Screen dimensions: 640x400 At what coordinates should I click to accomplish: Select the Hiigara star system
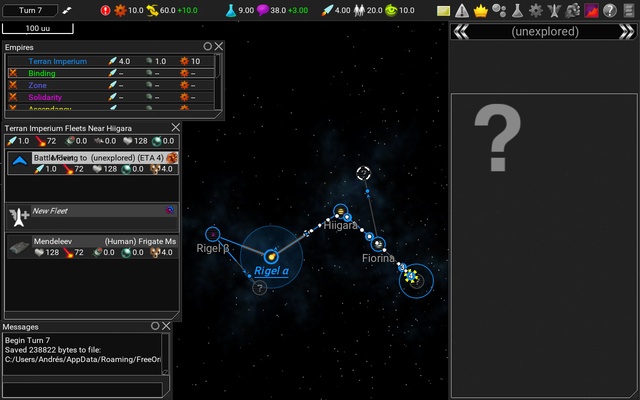coord(340,211)
